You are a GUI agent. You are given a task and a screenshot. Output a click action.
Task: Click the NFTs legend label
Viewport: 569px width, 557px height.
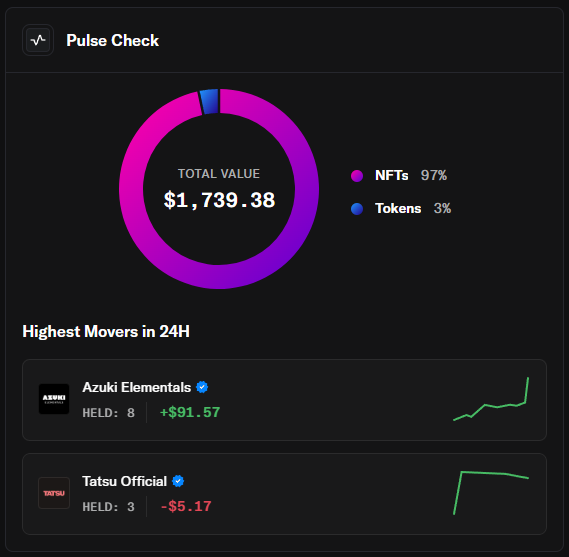pyautogui.click(x=392, y=176)
